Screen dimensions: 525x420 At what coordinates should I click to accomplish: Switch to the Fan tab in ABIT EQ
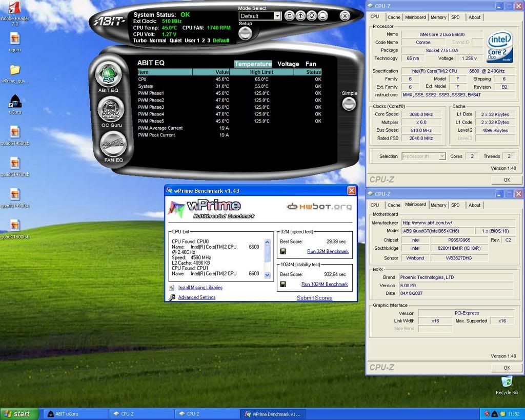(311, 64)
